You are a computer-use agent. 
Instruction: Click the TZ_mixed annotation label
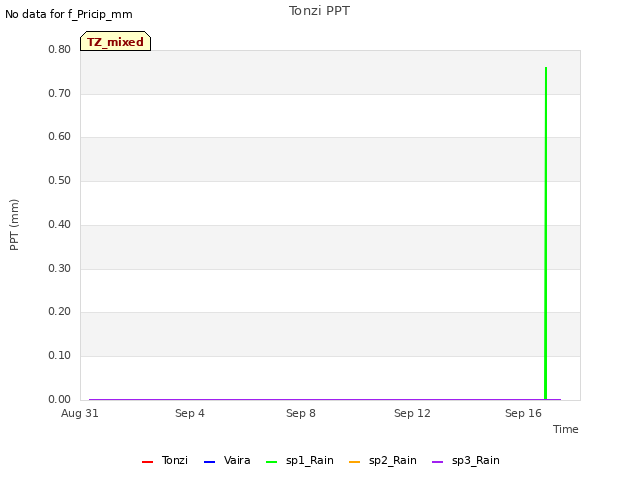[x=116, y=41]
